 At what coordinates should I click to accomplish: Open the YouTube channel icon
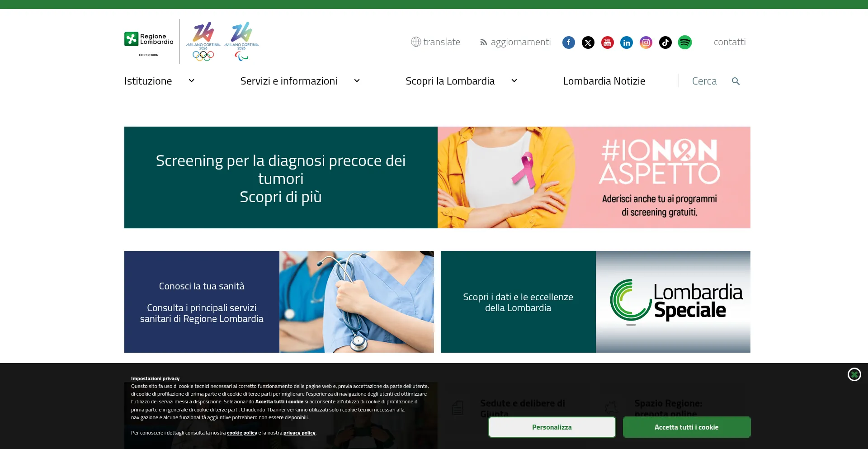(x=608, y=43)
